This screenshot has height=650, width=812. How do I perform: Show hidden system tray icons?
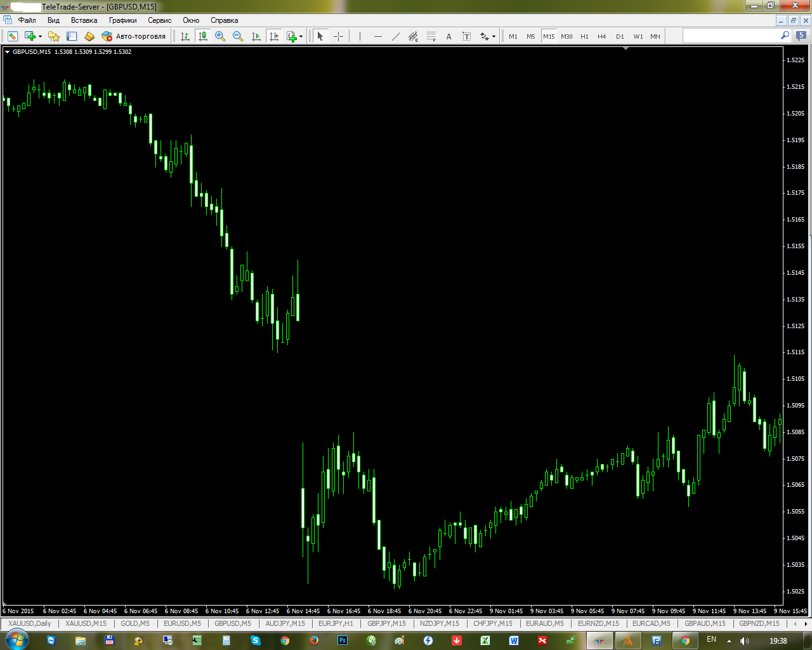[x=729, y=641]
